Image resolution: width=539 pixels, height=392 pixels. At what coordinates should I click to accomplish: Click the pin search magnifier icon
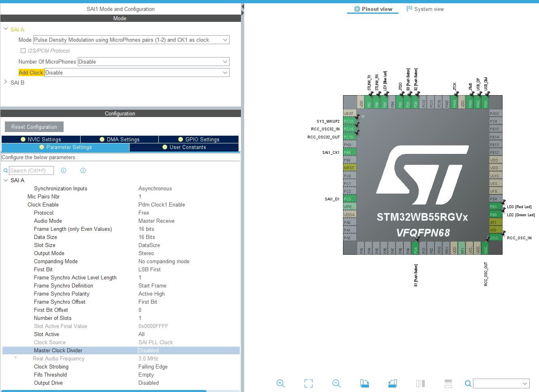pos(468,383)
